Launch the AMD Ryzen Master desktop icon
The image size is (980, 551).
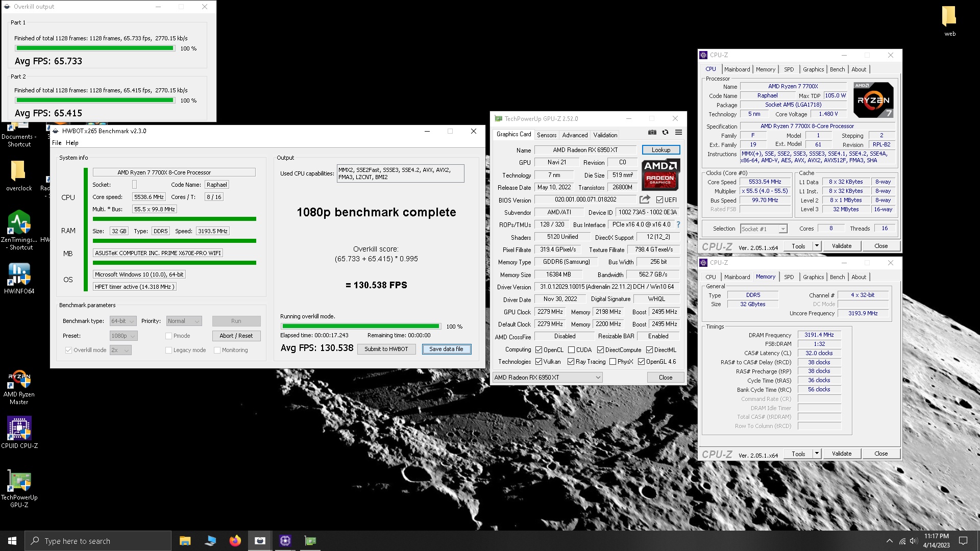click(19, 388)
